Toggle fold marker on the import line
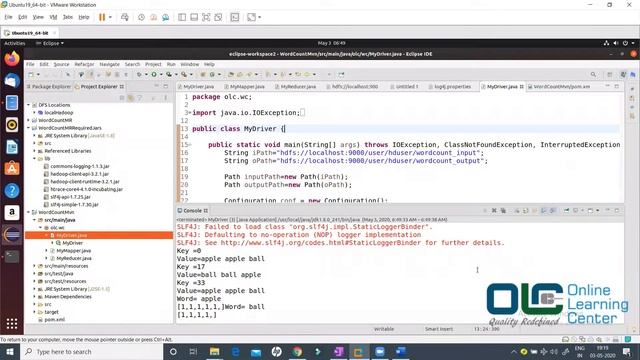This screenshot has height=360, width=640. 190,113
